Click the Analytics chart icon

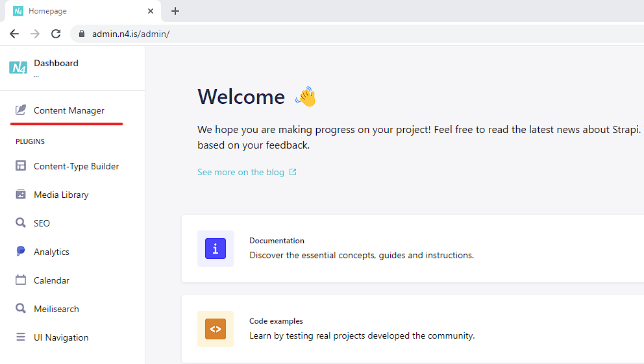[21, 251]
